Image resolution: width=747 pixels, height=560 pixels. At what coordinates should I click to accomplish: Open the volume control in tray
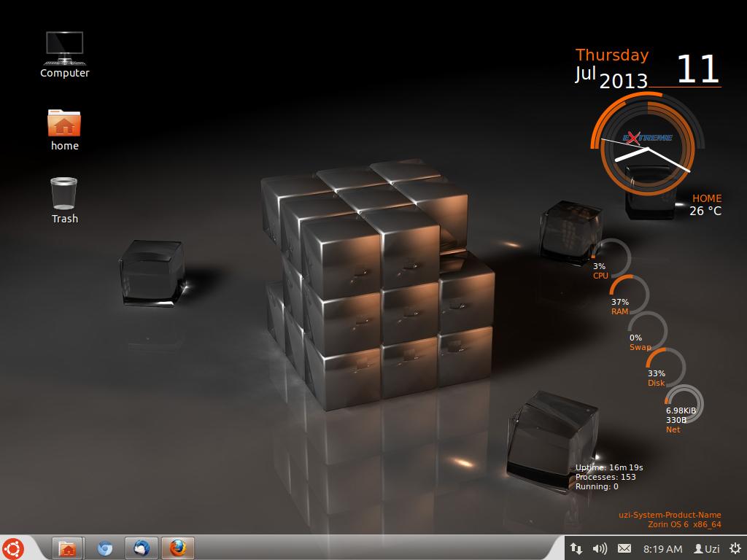pos(600,548)
